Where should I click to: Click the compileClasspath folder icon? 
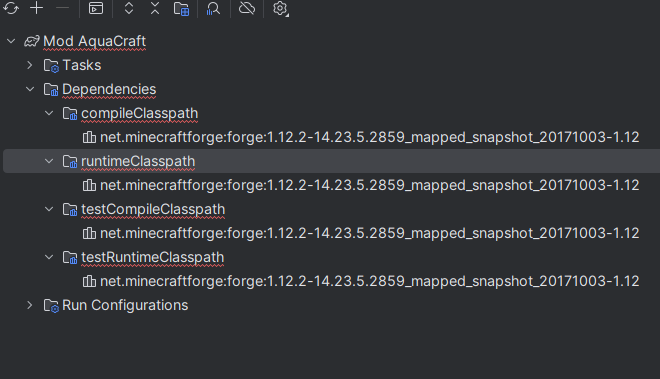point(70,114)
